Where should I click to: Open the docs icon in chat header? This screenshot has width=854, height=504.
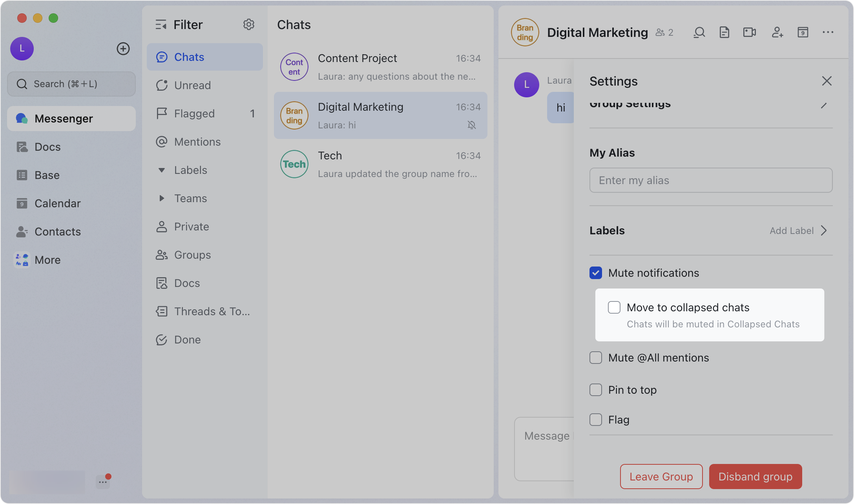coord(724,32)
